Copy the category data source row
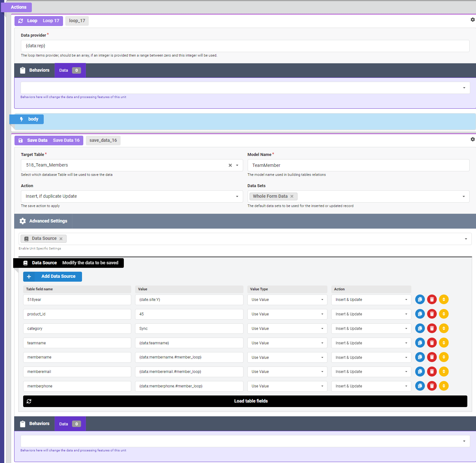The height and width of the screenshot is (463, 476). 420,328
